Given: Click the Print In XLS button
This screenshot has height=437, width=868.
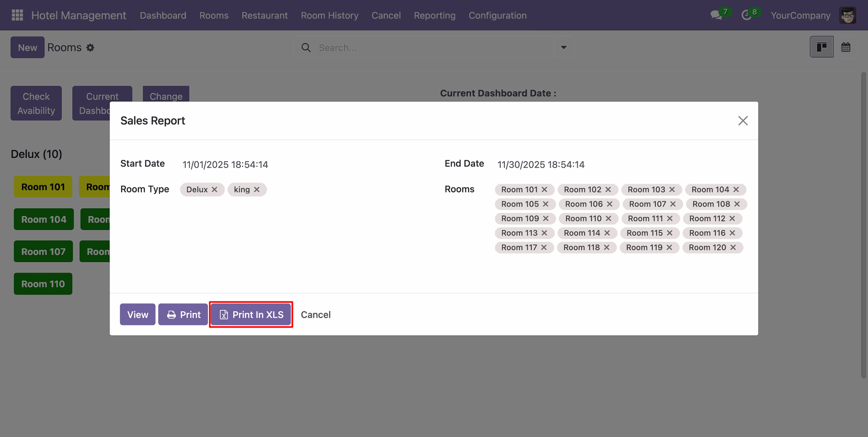Looking at the screenshot, I should click(x=251, y=315).
